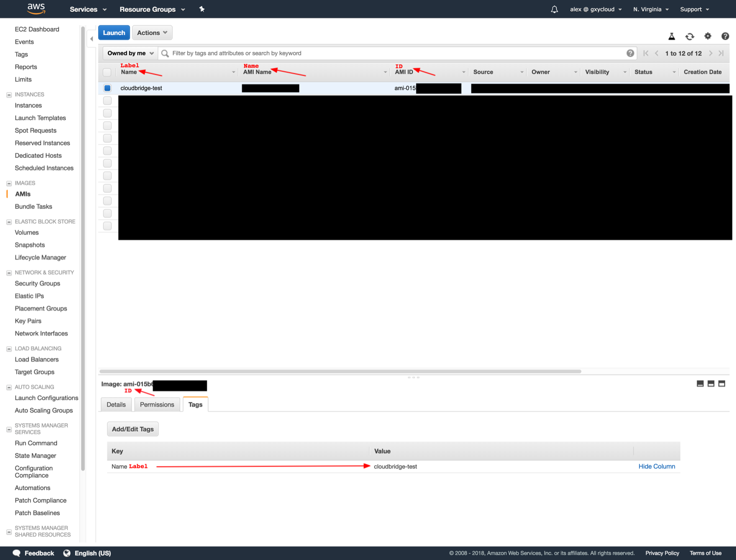Viewport: 736px width, 560px height.
Task: Go to the next page of results
Action: 710,53
